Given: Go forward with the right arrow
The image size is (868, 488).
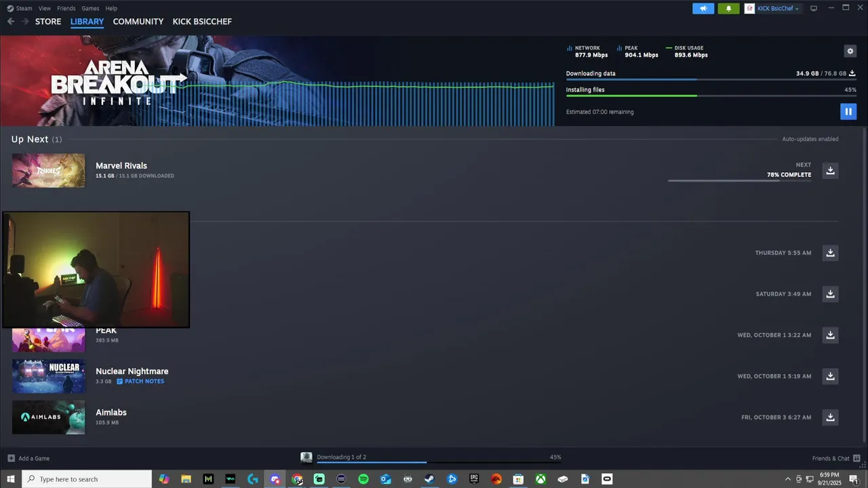Looking at the screenshot, I should coord(25,22).
